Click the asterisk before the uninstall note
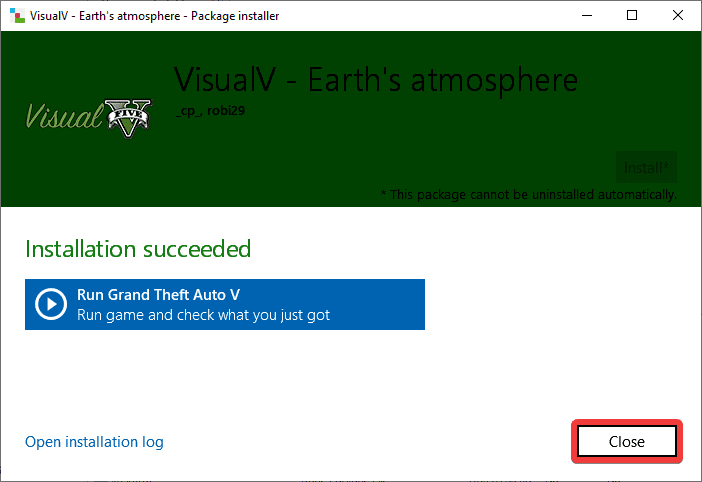The height and width of the screenshot is (482, 702). [384, 193]
